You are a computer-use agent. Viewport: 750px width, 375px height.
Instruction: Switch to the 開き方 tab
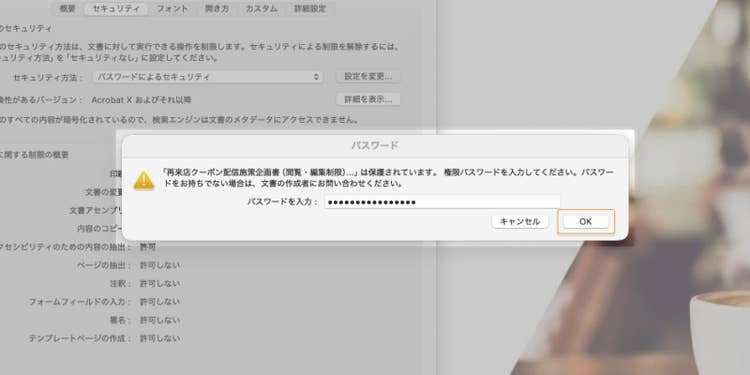[x=217, y=9]
